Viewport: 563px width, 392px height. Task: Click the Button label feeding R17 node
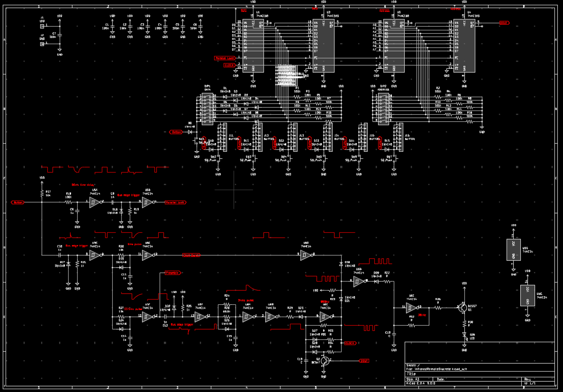[18, 202]
